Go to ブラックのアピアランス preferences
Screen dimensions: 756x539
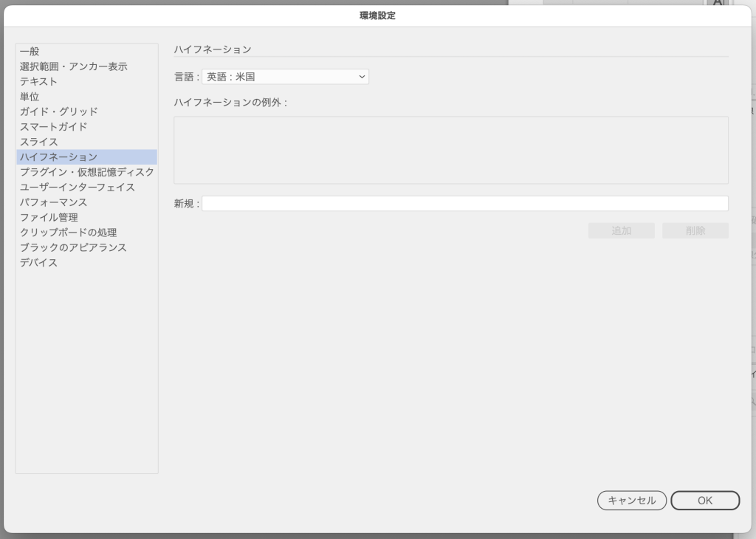pos(73,247)
